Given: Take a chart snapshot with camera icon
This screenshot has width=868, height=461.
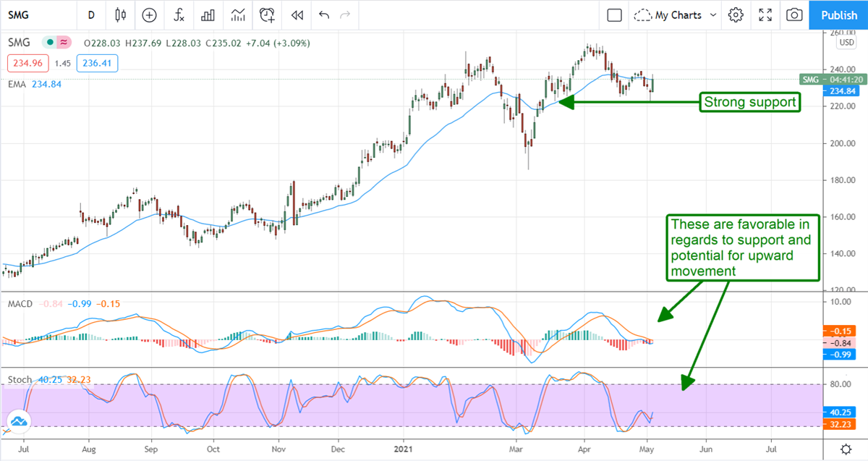Looking at the screenshot, I should [794, 14].
